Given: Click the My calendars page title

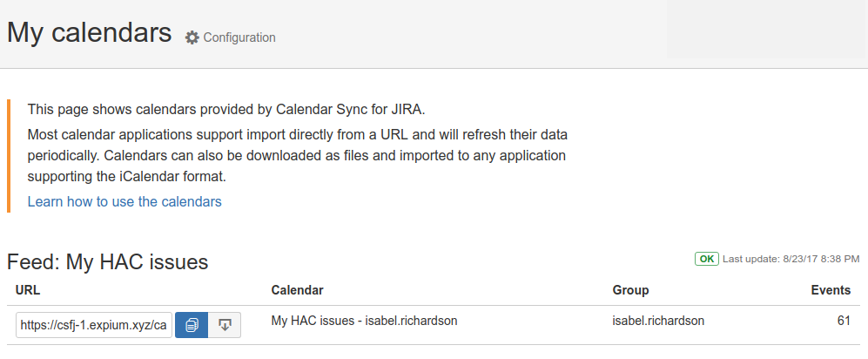Looking at the screenshot, I should point(89,33).
